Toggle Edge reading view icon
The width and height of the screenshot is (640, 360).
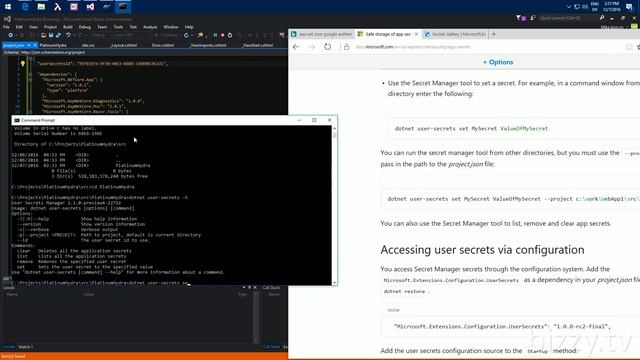(629, 47)
